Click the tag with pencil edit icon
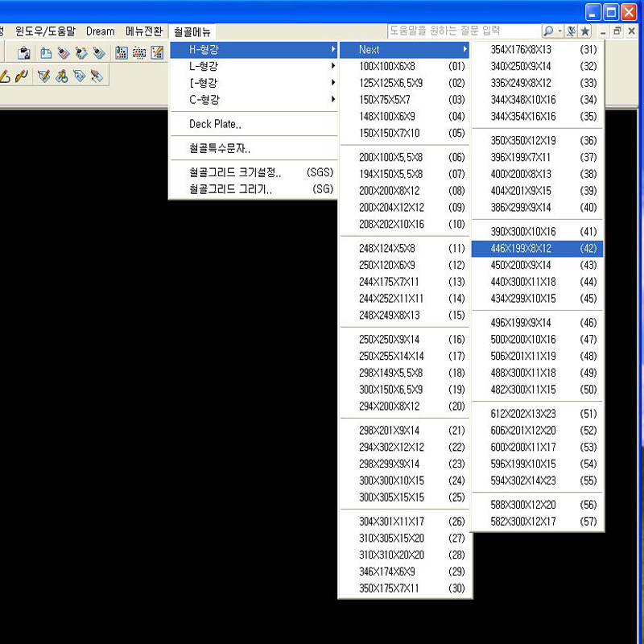 pos(44,76)
